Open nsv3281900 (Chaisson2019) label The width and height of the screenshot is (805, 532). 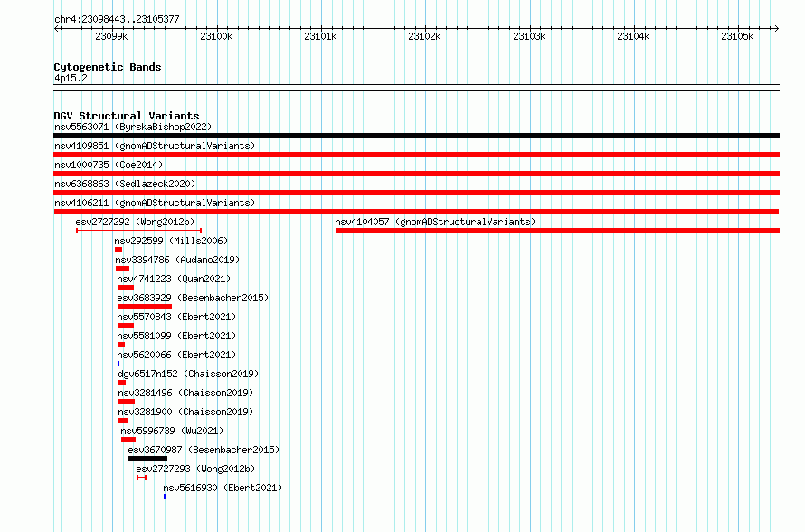click(185, 412)
